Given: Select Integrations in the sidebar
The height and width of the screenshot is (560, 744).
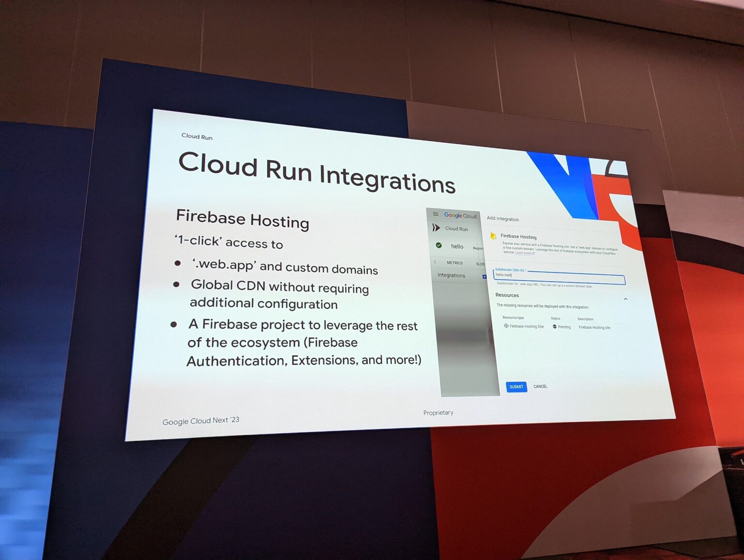Looking at the screenshot, I should click(451, 275).
